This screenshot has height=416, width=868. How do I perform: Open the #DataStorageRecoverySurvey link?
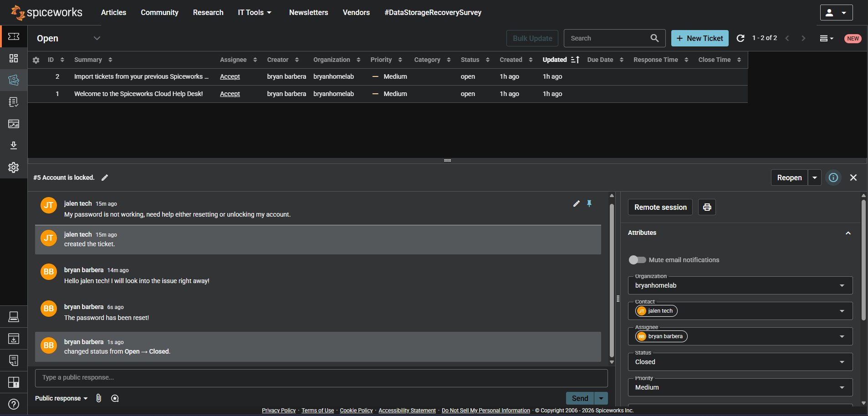pos(433,12)
